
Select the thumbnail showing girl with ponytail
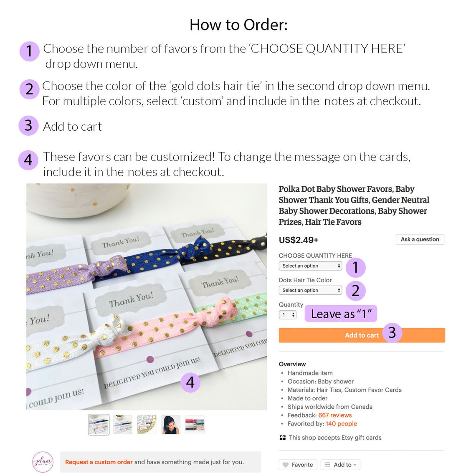click(x=171, y=424)
